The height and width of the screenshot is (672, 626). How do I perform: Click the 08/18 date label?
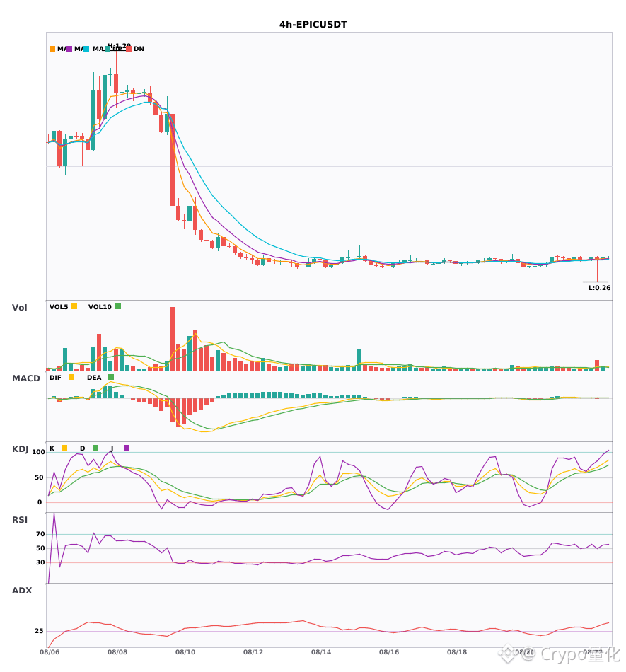tap(457, 652)
